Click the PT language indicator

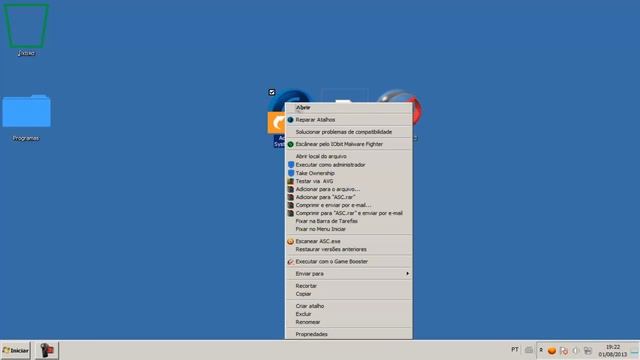515,350
